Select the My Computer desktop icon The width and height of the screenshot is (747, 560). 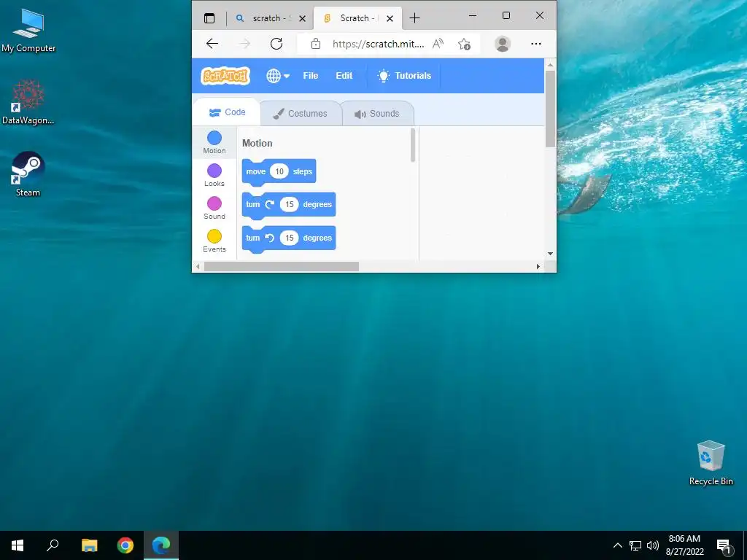point(28,31)
